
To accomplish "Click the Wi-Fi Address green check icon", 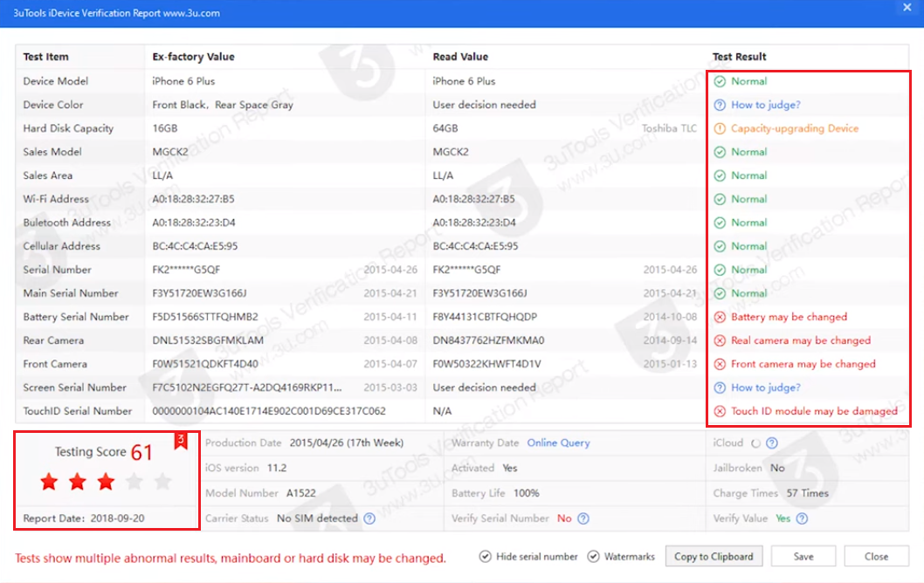I will [x=720, y=199].
